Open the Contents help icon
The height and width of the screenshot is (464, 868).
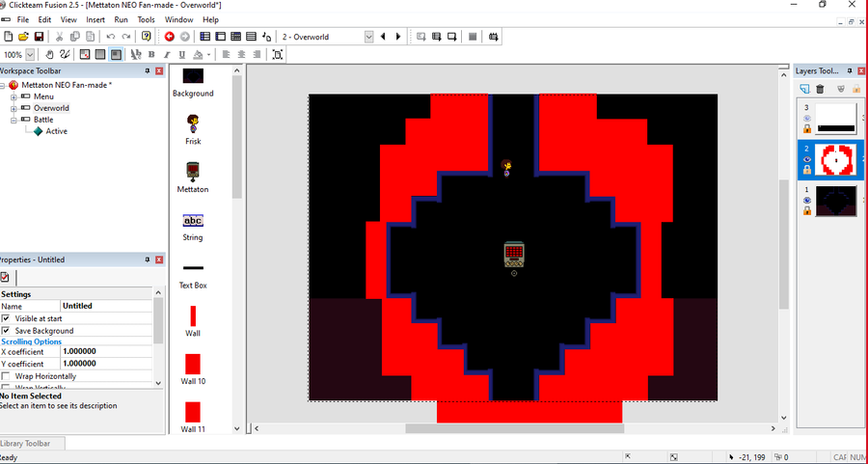click(147, 37)
